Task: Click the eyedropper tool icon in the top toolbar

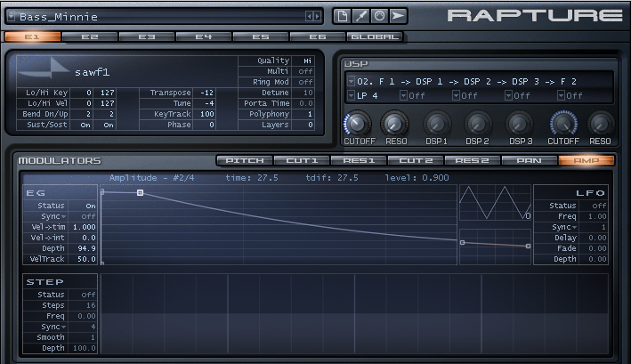Action: (x=360, y=16)
